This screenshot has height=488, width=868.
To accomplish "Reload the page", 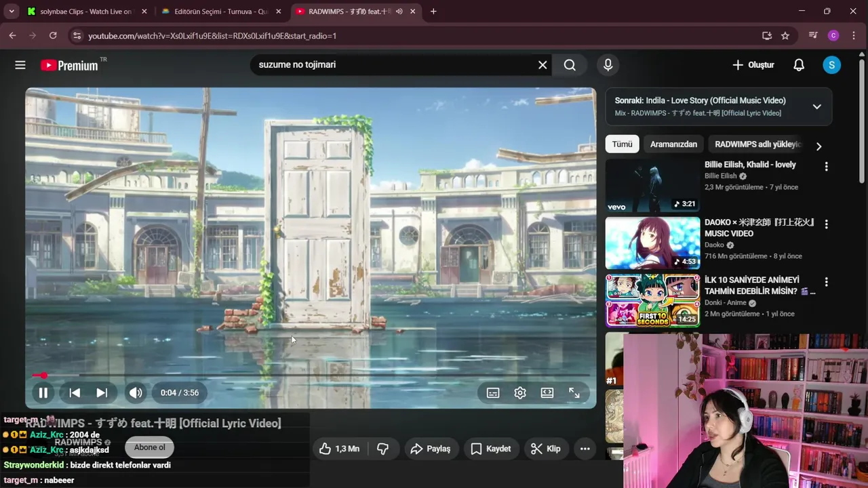I will coord(53,35).
